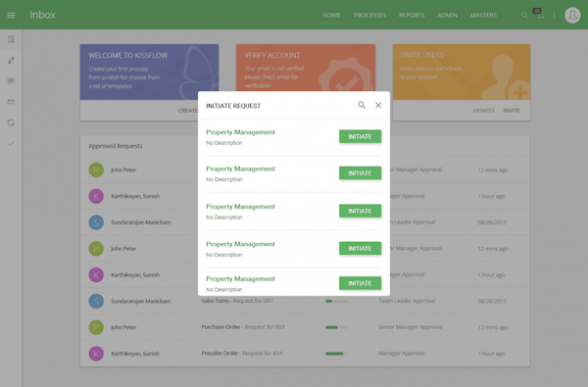Click '12 mins ago' in Purchase Order row
This screenshot has height=387, width=588.
(x=493, y=327)
